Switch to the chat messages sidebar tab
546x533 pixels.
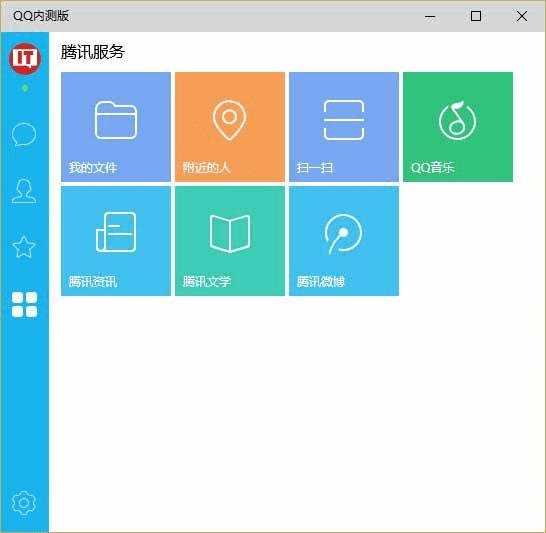click(24, 134)
